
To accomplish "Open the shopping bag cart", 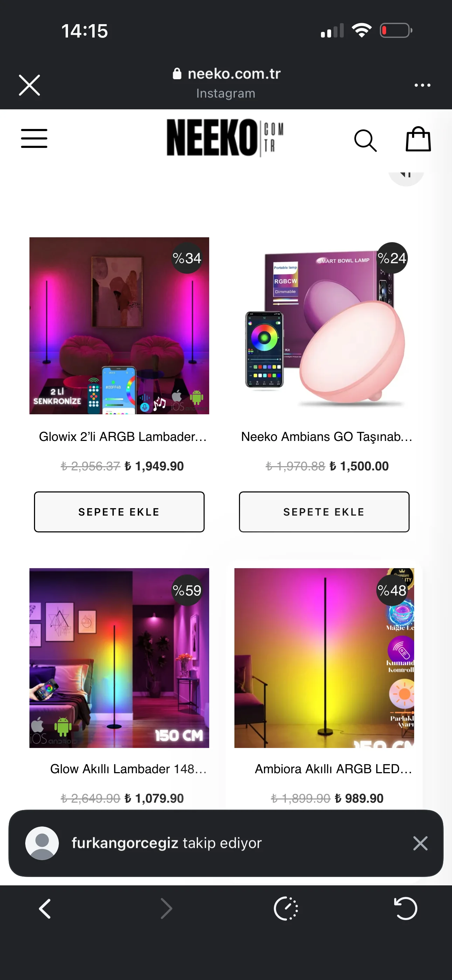I will 418,139.
